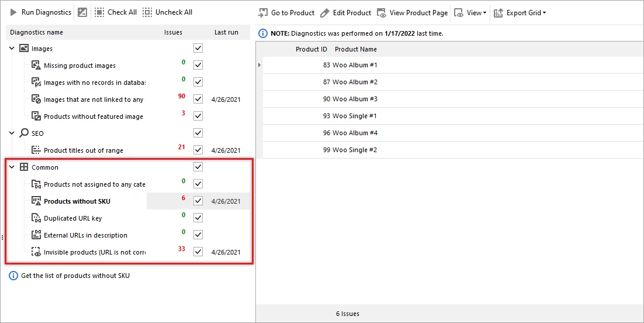Sort by the Product Name column header
Viewport: 644px width, 323px height.
tap(355, 49)
